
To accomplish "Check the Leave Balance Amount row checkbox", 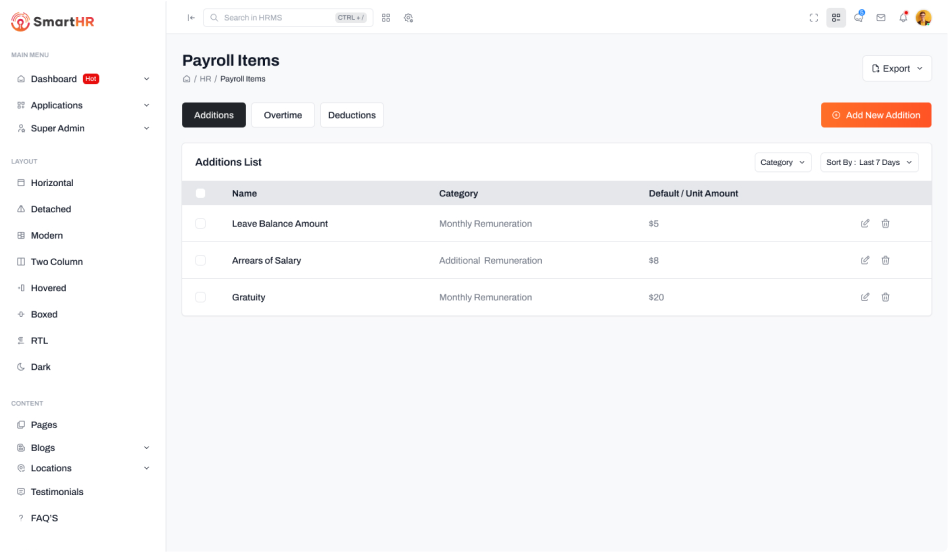I will (201, 224).
